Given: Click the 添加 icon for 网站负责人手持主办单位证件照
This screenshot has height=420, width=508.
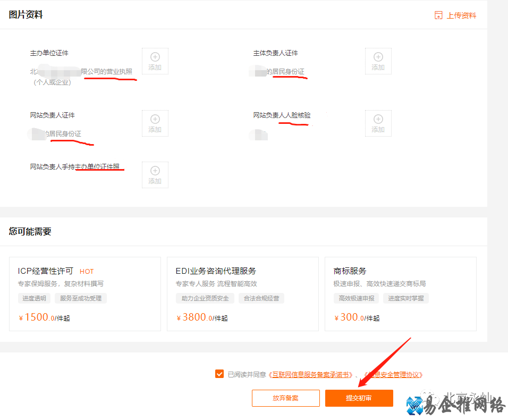Looking at the screenshot, I should point(155,174).
